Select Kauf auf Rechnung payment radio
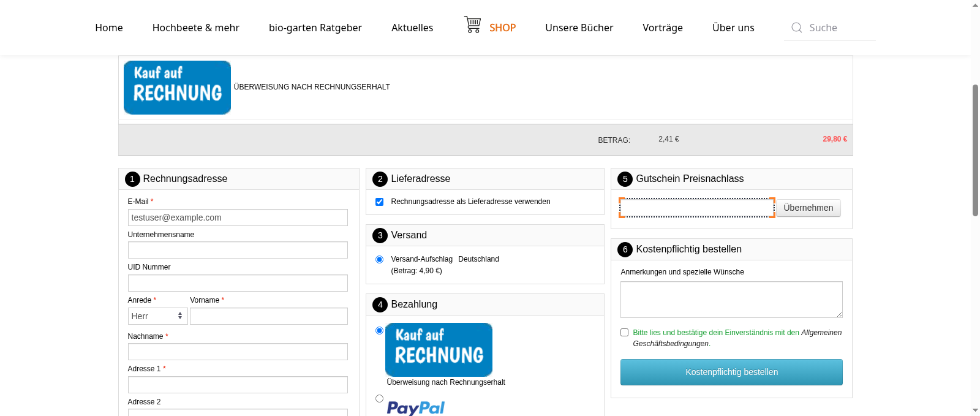 380,331
